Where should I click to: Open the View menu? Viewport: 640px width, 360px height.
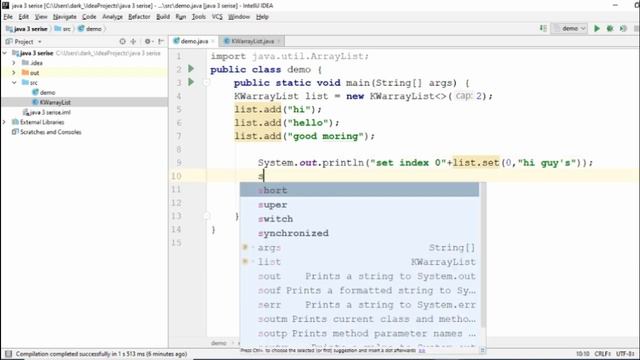click(x=41, y=17)
